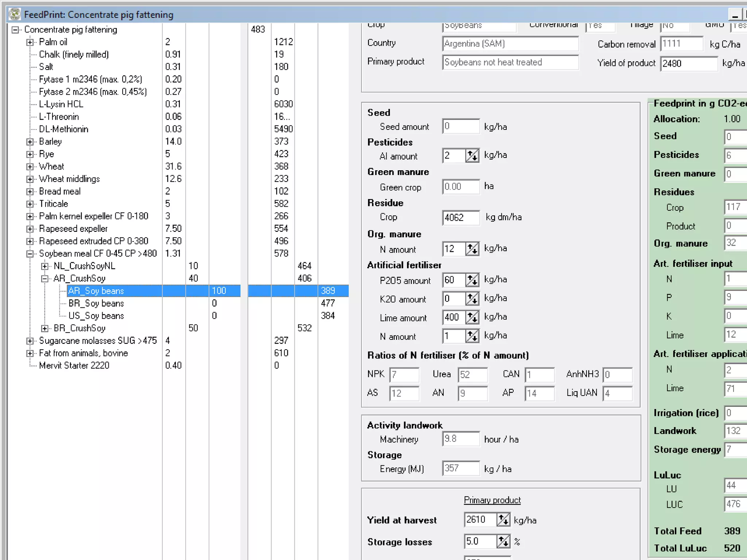Click the stepper icon for Artificial fertiliser N amount

coord(472,336)
